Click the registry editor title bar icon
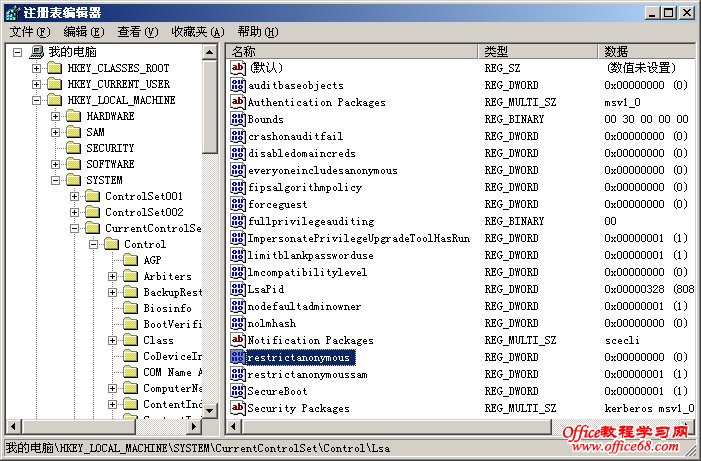701x461 pixels. (x=13, y=13)
